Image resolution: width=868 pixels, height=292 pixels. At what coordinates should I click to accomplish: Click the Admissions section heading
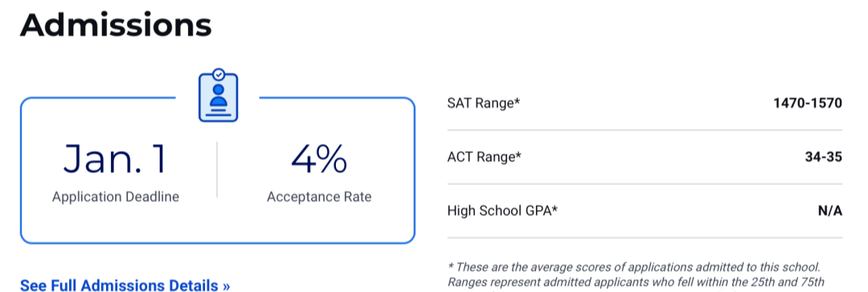coord(116,24)
